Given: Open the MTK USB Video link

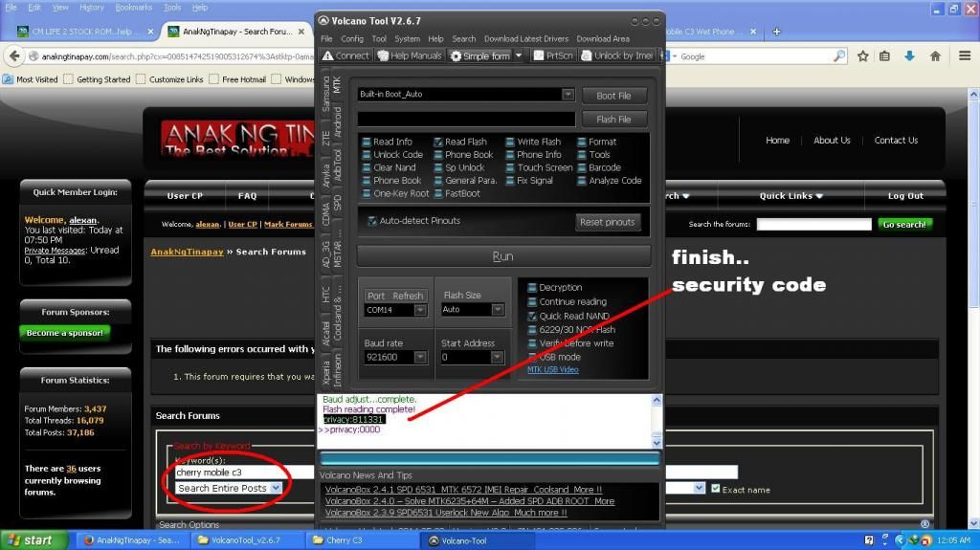Looking at the screenshot, I should [x=552, y=369].
